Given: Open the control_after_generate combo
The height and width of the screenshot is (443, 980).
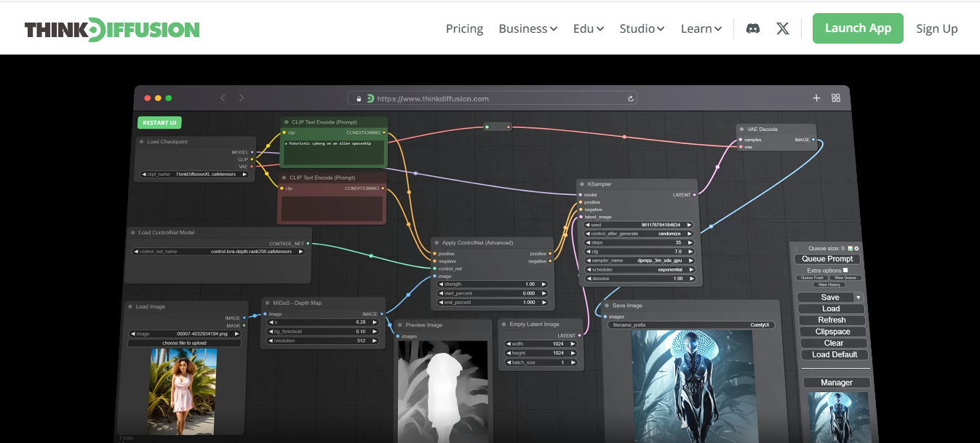Looking at the screenshot, I should point(640,234).
